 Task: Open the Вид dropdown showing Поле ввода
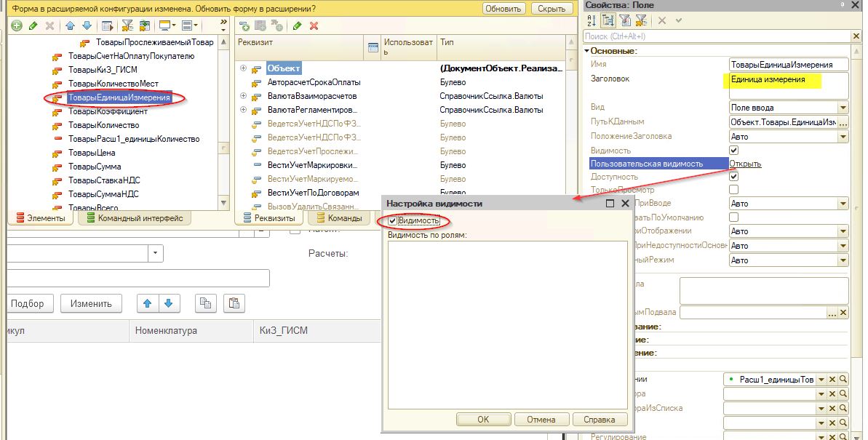point(843,108)
